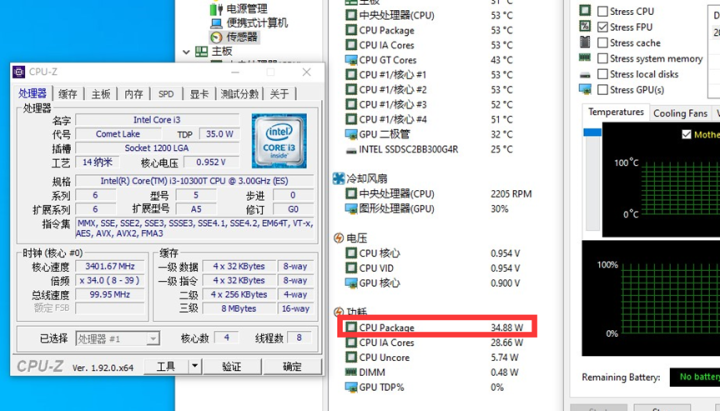The width and height of the screenshot is (720, 411).
Task: Click icon beside GPU diode temperature row
Action: point(351,134)
